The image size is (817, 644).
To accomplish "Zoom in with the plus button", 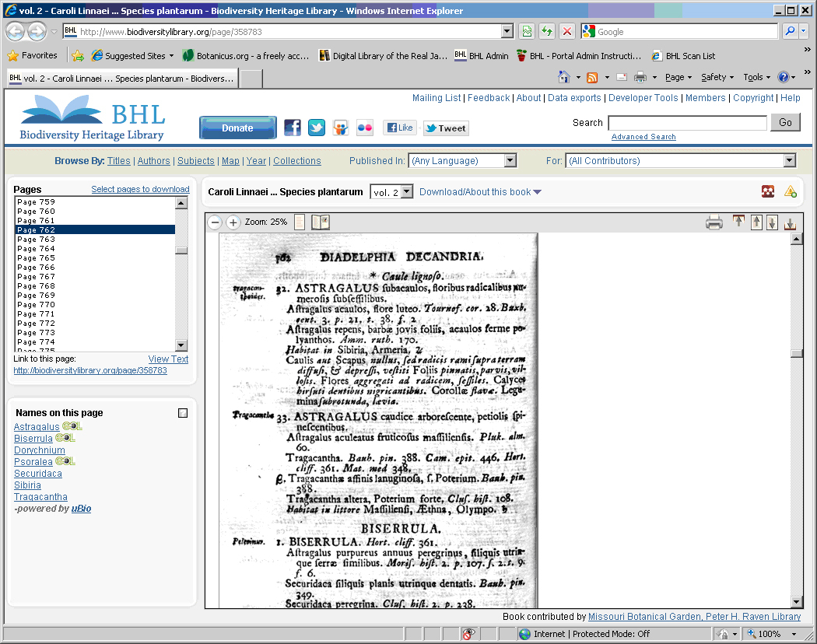I will (233, 222).
